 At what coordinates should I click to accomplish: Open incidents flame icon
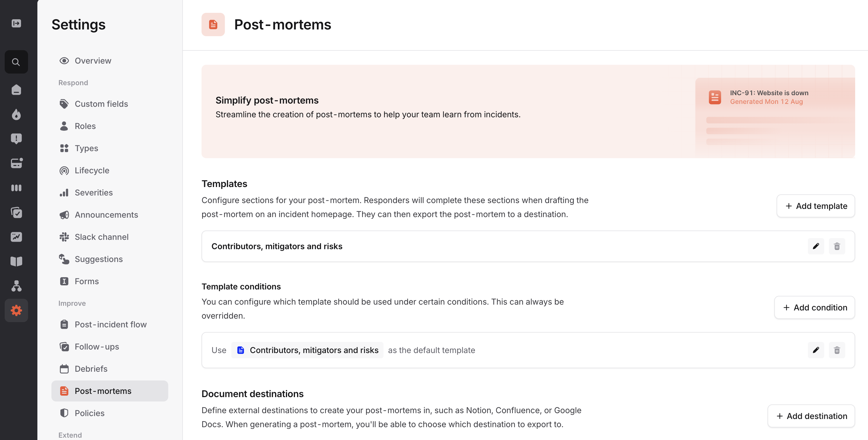click(16, 114)
